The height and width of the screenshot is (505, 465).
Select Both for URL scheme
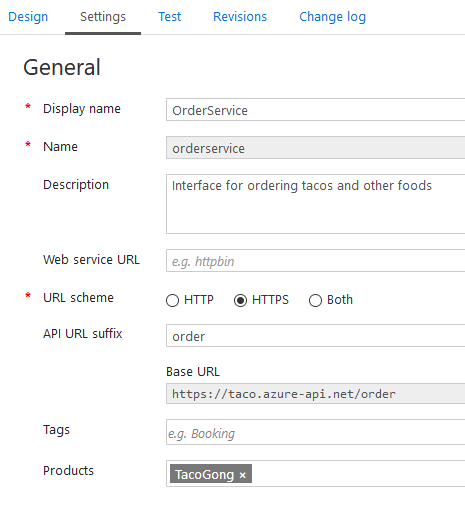[315, 300]
